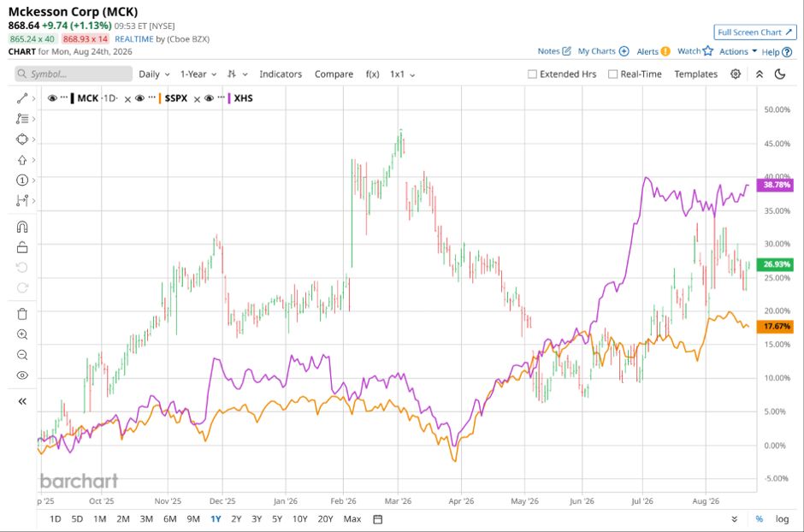This screenshot has height=532, width=804.
Task: Choose the arrow marker tool
Action: click(22, 160)
